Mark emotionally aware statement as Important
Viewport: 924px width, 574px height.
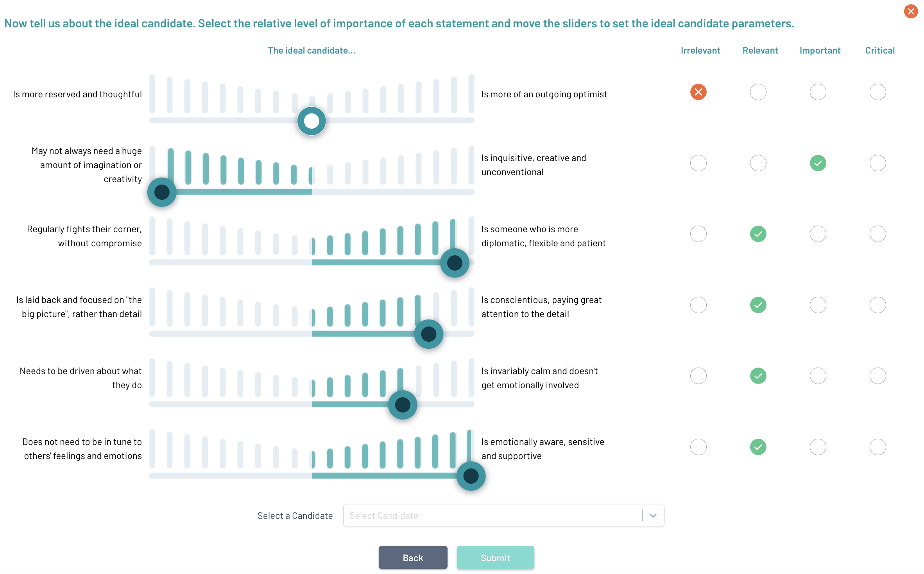pos(818,447)
